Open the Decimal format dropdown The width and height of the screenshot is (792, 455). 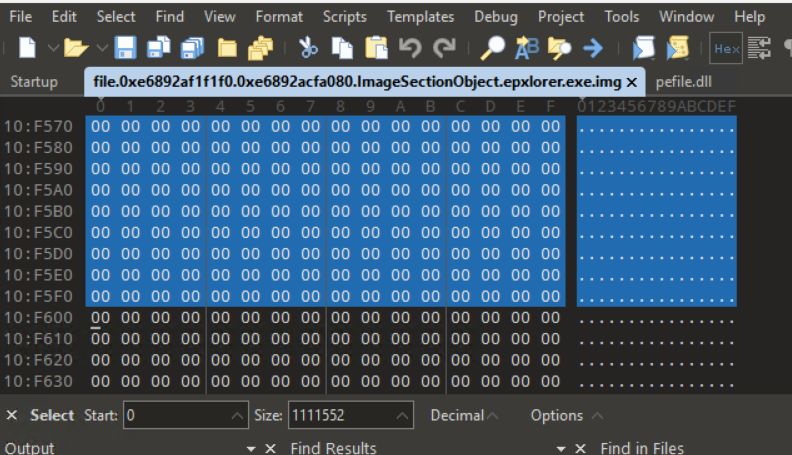click(x=464, y=415)
